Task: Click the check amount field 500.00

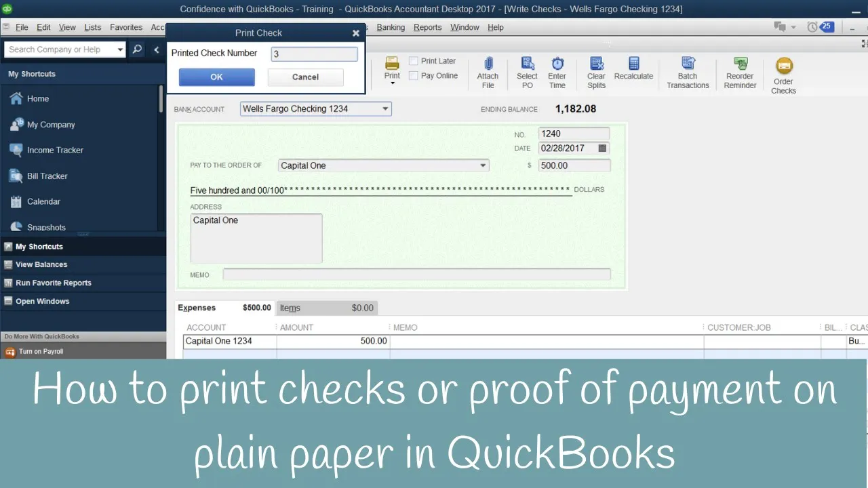Action: (574, 165)
